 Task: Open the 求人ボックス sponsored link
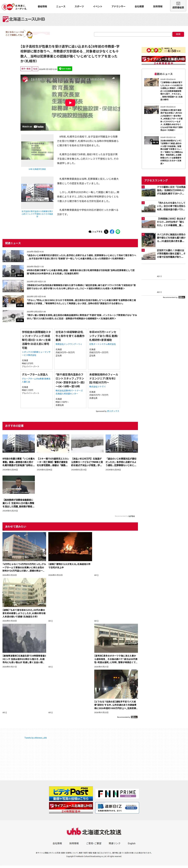(113, 411)
